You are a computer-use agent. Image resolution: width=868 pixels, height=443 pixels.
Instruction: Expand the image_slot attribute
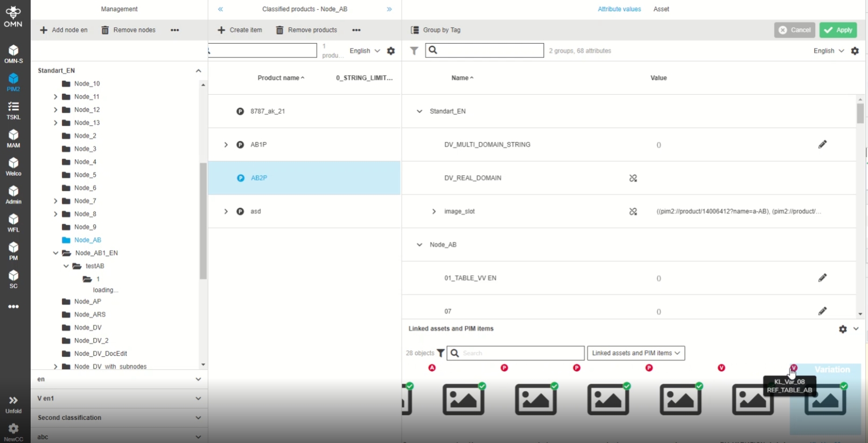(x=434, y=211)
